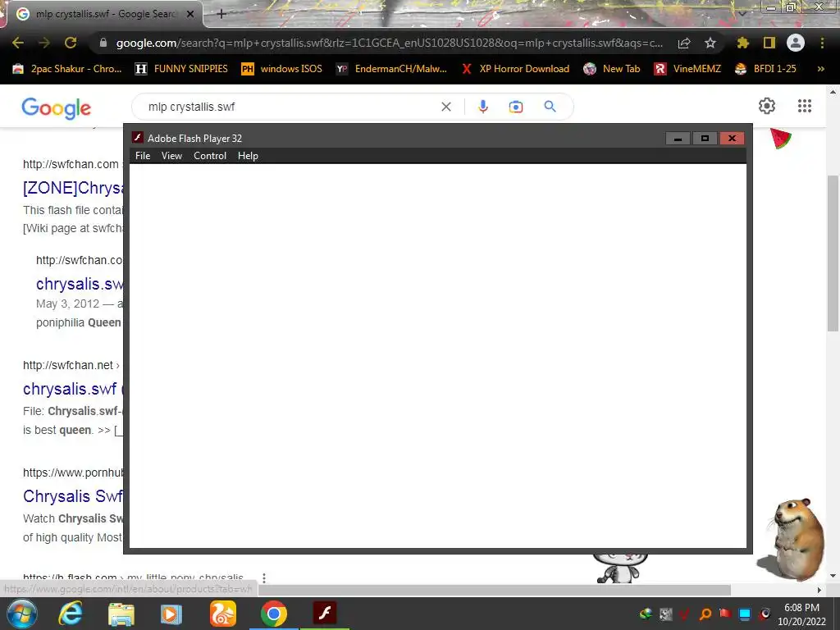Viewport: 840px width, 630px height.
Task: Open the BFDI 1-25 bookmark
Action: 765,69
